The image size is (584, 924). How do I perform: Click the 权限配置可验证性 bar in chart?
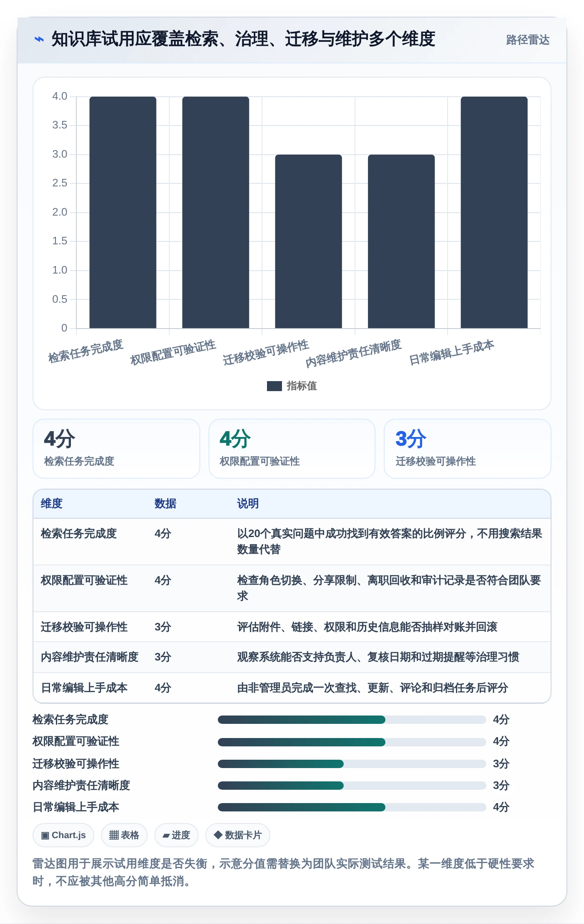pyautogui.click(x=216, y=212)
